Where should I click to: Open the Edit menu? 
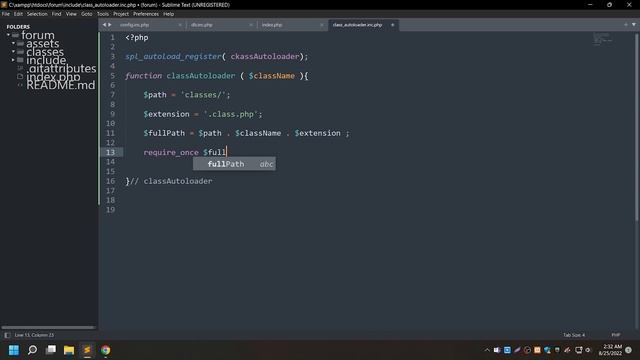point(18,14)
